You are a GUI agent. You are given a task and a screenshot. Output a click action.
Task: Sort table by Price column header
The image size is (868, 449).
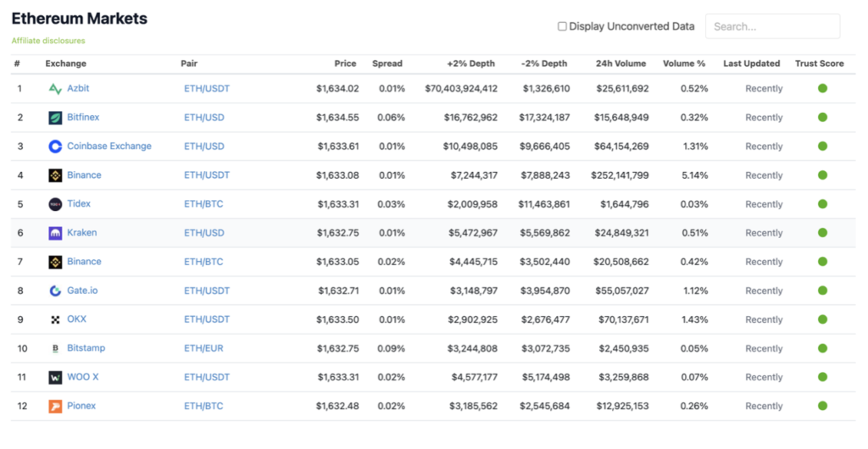point(345,64)
